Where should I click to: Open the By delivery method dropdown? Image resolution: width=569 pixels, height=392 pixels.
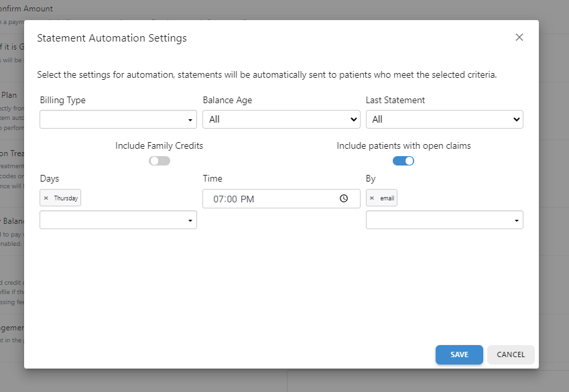coord(444,220)
